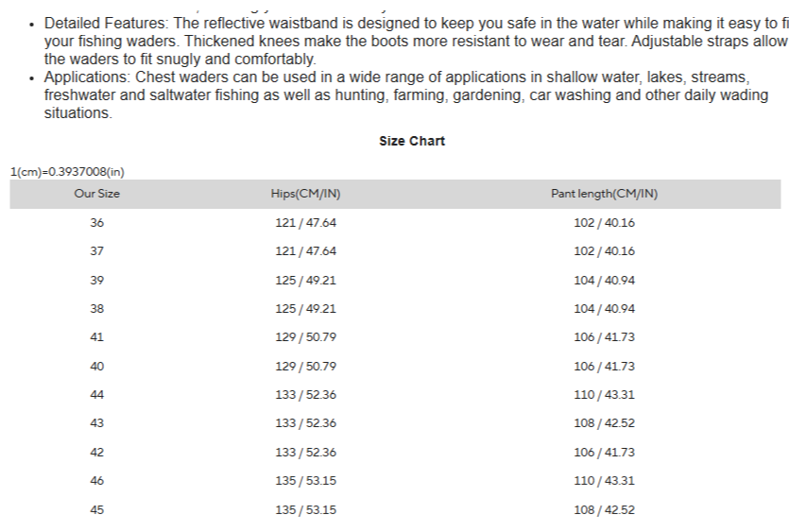Click the 135 / 53.15 hips value for size 46

pos(305,481)
